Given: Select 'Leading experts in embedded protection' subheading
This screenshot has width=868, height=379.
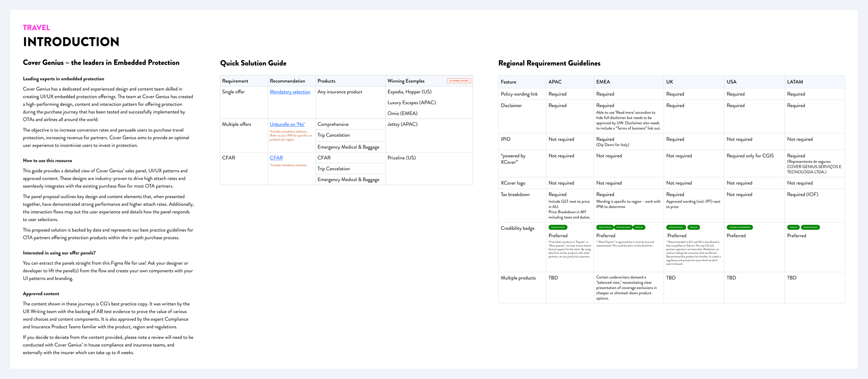Looking at the screenshot, I should point(64,79).
